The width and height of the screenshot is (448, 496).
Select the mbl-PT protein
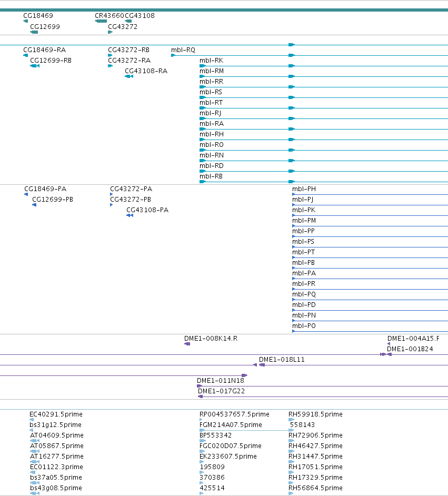click(x=304, y=252)
